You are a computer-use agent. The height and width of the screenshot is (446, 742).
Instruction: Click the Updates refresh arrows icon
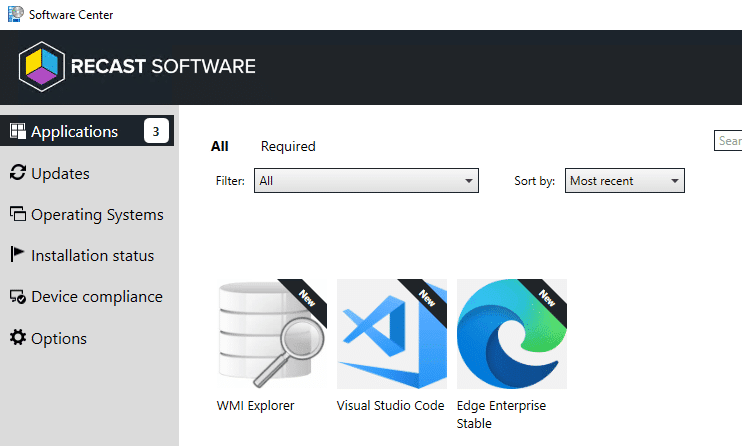pos(17,173)
